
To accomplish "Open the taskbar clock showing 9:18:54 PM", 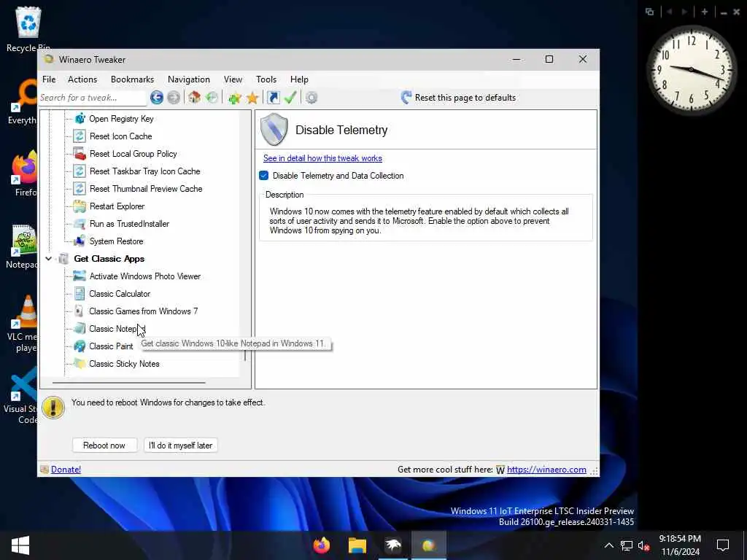I will (680, 545).
